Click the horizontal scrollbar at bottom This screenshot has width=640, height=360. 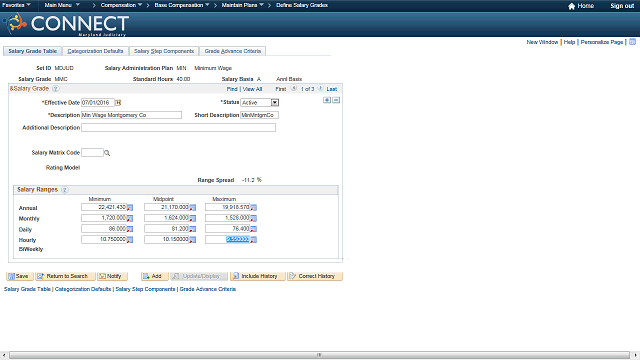click(x=319, y=355)
